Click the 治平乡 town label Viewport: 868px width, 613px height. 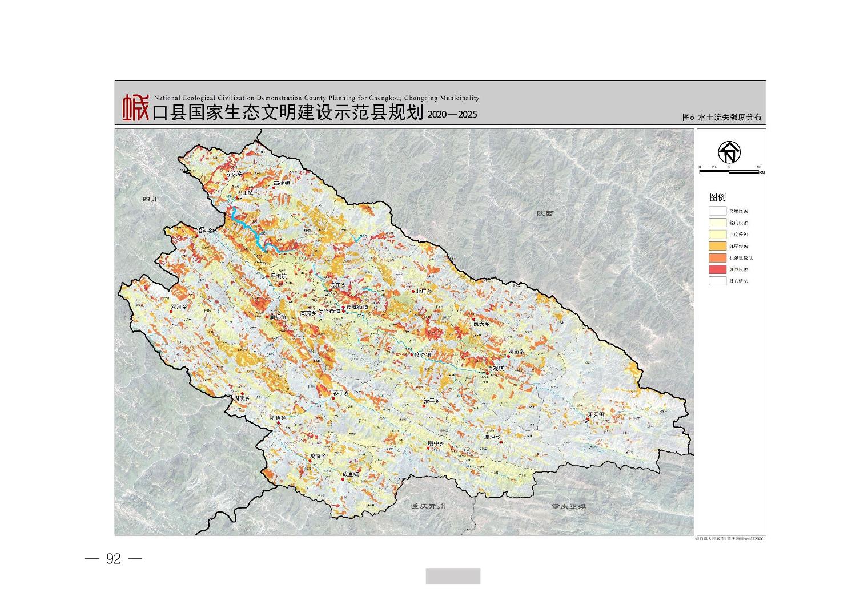pyautogui.click(x=431, y=401)
